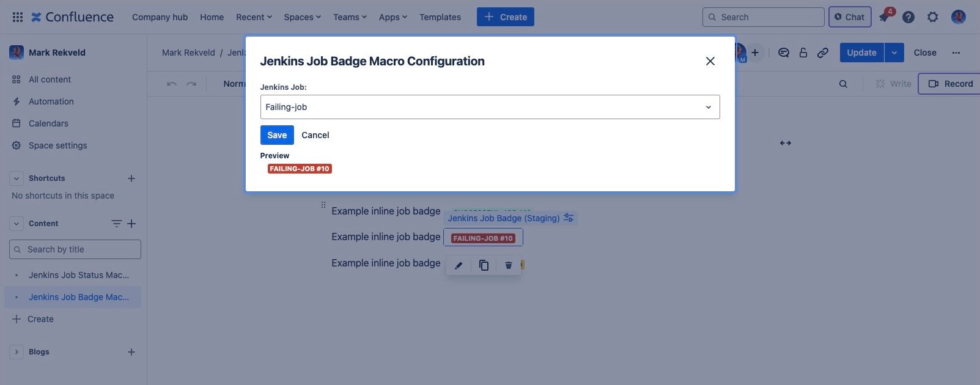Click the Content filter icon
The width and height of the screenshot is (980, 385).
coord(116,224)
